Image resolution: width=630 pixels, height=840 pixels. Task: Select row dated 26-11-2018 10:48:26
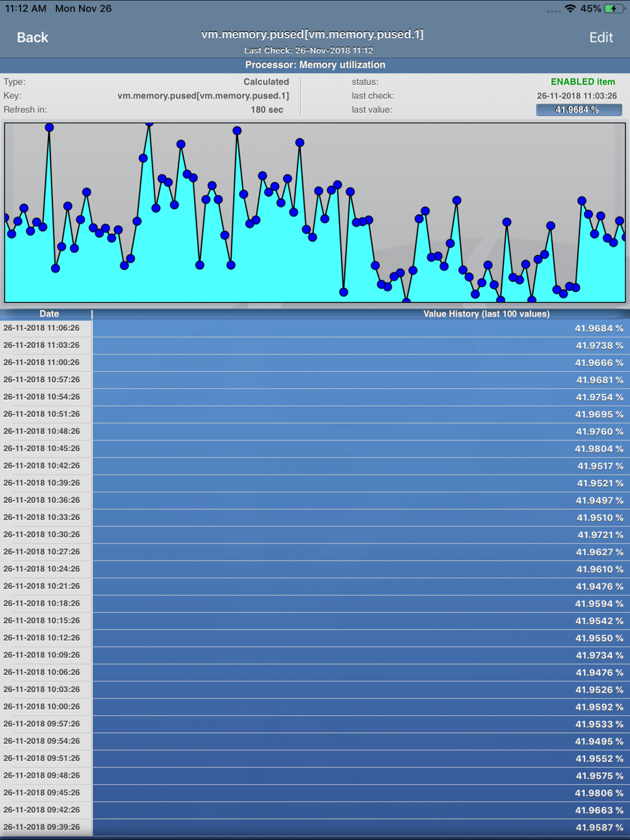coord(315,431)
